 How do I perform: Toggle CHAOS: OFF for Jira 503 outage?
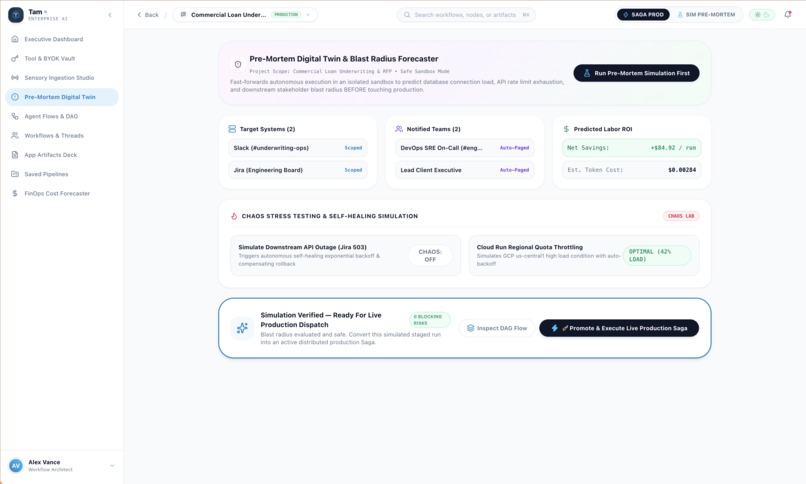(x=430, y=256)
